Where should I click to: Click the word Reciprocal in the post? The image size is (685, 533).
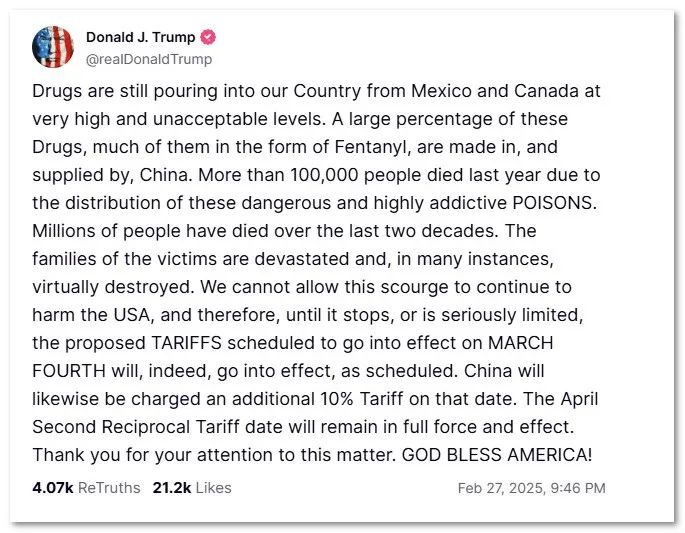tap(145, 427)
